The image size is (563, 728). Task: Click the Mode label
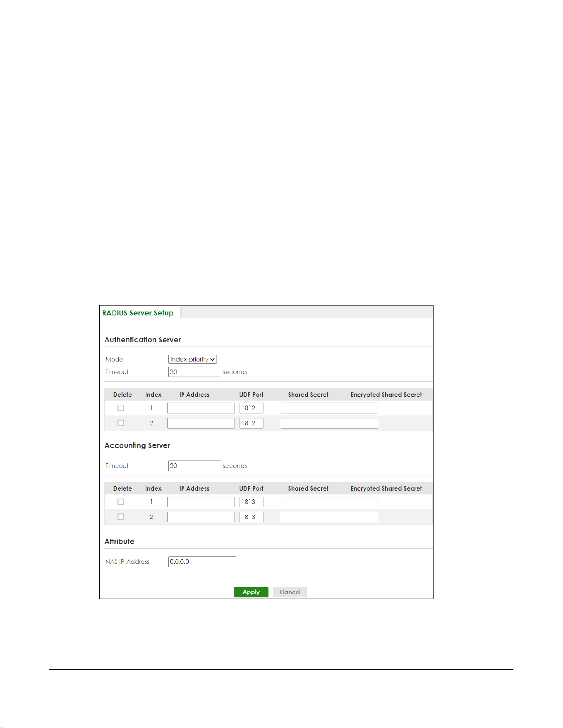point(114,360)
